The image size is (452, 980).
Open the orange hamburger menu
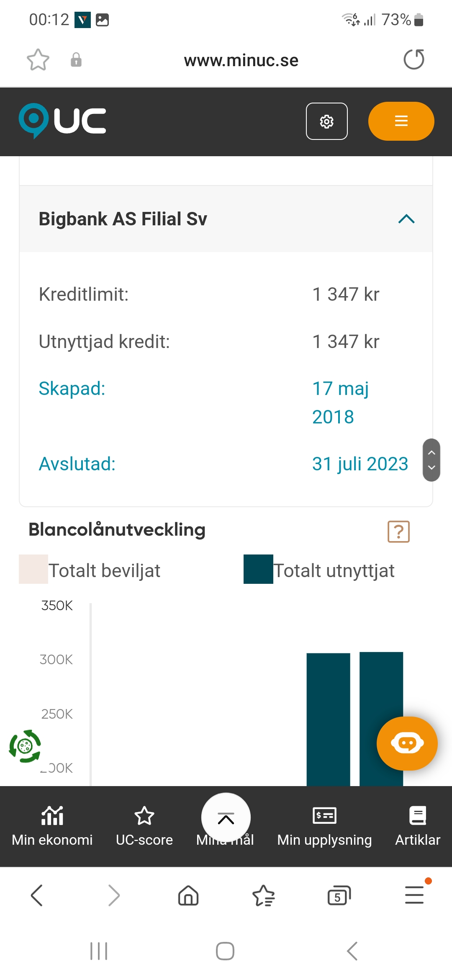(x=401, y=121)
